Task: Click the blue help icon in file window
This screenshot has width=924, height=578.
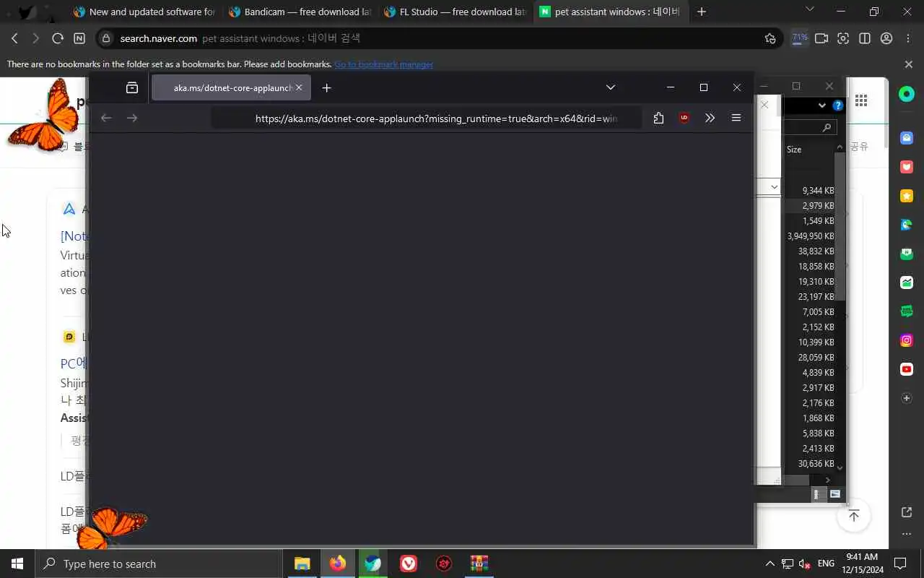Action: tap(837, 105)
